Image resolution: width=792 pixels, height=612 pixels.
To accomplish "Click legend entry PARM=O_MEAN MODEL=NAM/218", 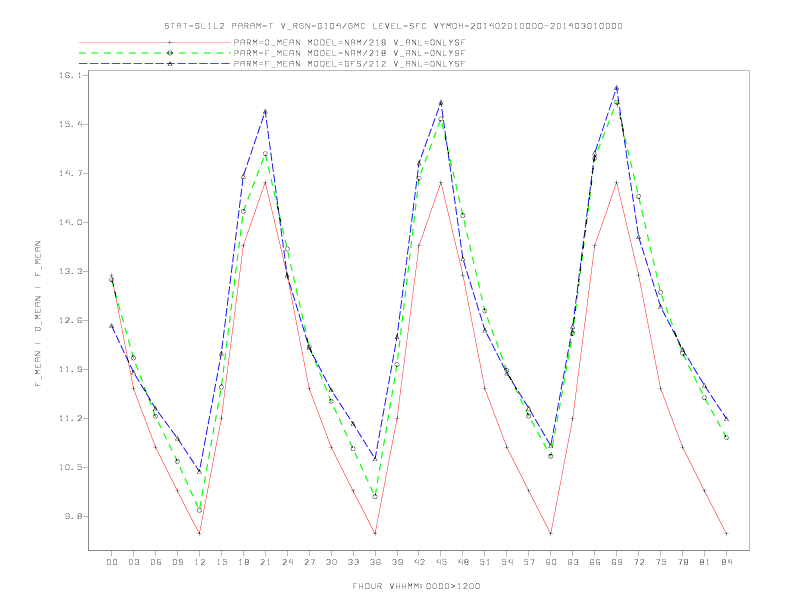I will 349,42.
